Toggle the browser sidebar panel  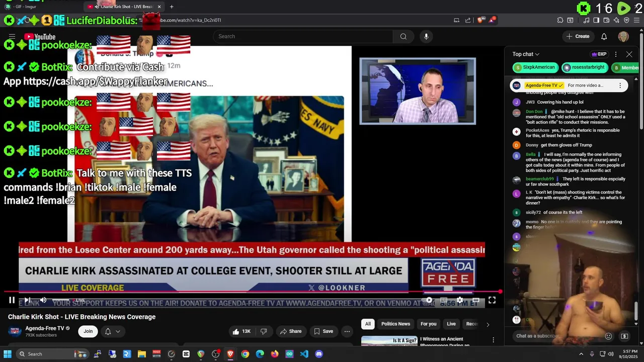click(596, 20)
